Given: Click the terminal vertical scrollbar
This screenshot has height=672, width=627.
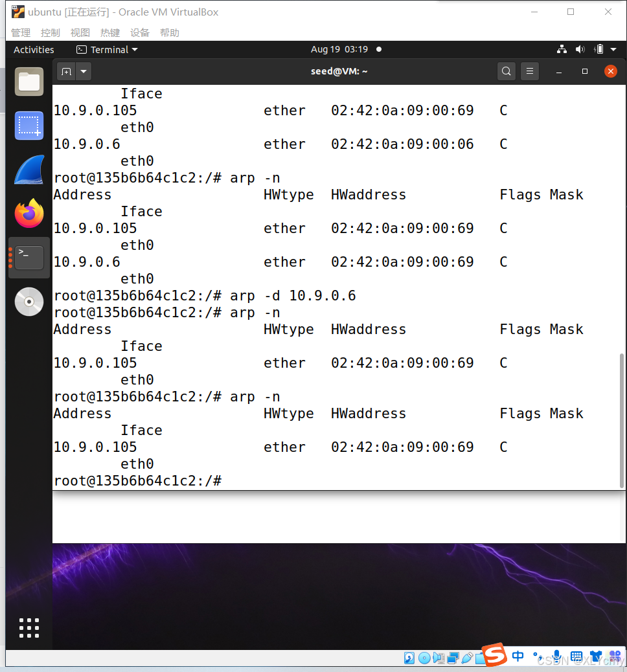Looking at the screenshot, I should click(622, 420).
